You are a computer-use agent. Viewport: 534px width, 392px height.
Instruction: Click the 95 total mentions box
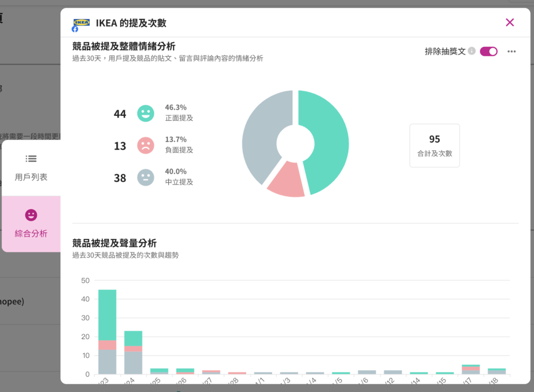click(434, 145)
